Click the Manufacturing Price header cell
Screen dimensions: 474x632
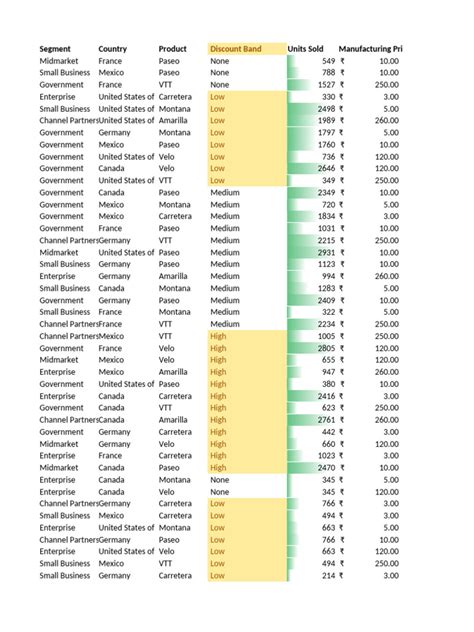tap(370, 49)
